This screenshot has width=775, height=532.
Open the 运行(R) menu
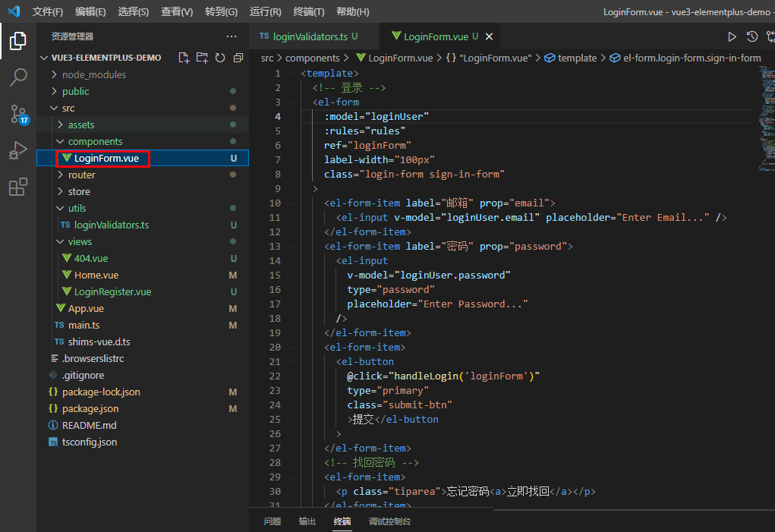coord(266,12)
